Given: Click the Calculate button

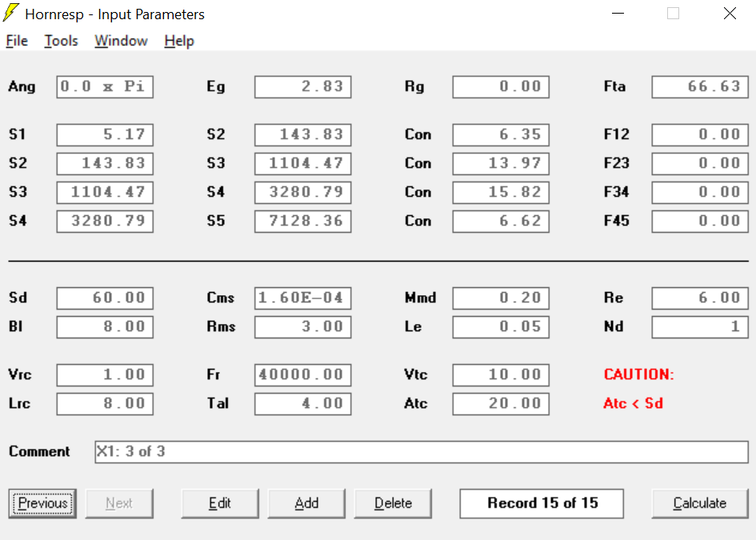Looking at the screenshot, I should coord(700,503).
